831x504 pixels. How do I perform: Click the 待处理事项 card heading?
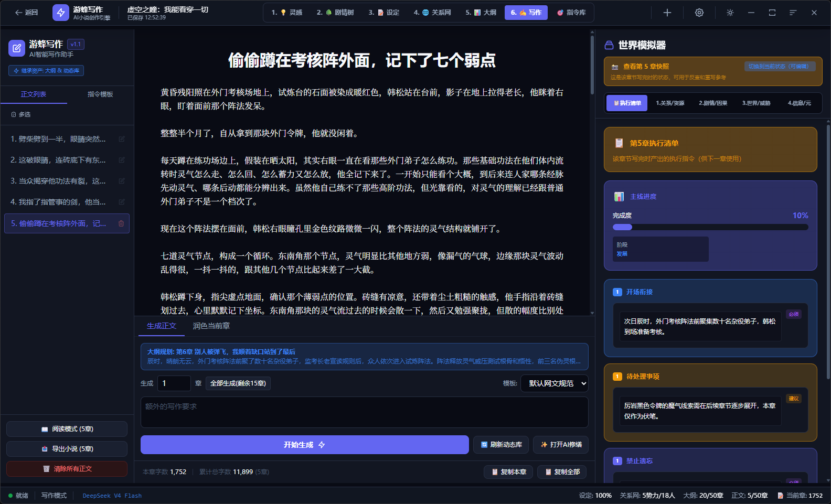click(x=643, y=377)
